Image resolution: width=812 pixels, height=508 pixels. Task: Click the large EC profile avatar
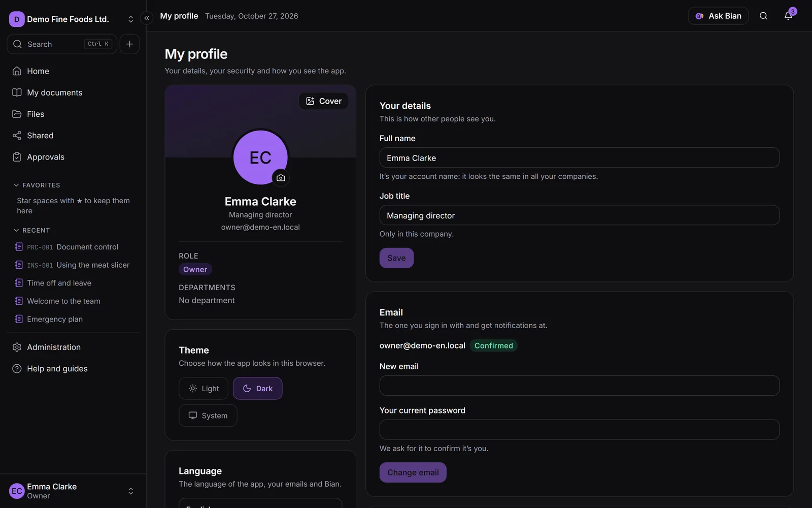click(260, 157)
